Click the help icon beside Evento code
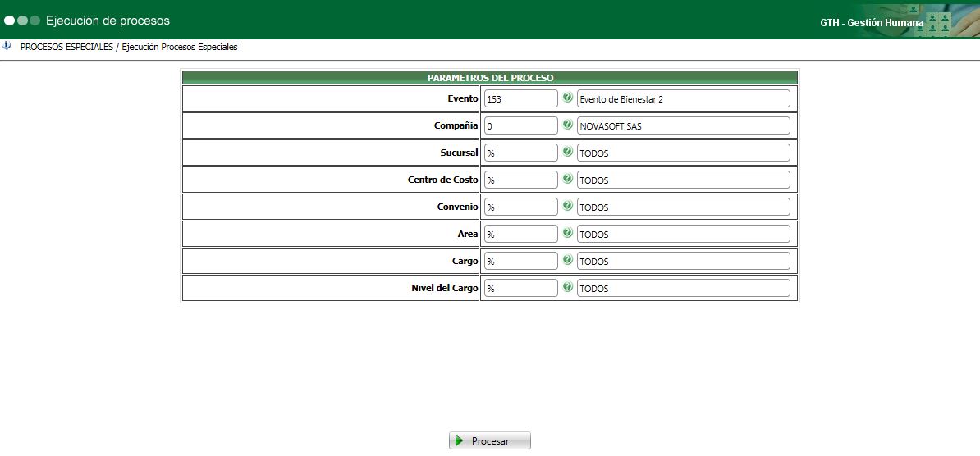Image resolution: width=980 pixels, height=456 pixels. tap(567, 98)
